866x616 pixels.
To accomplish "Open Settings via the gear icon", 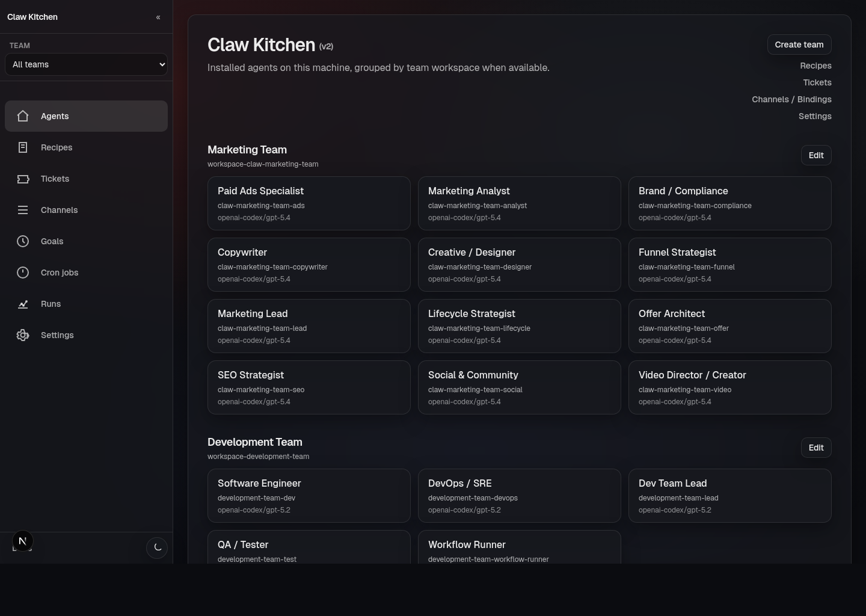I will [x=23, y=335].
